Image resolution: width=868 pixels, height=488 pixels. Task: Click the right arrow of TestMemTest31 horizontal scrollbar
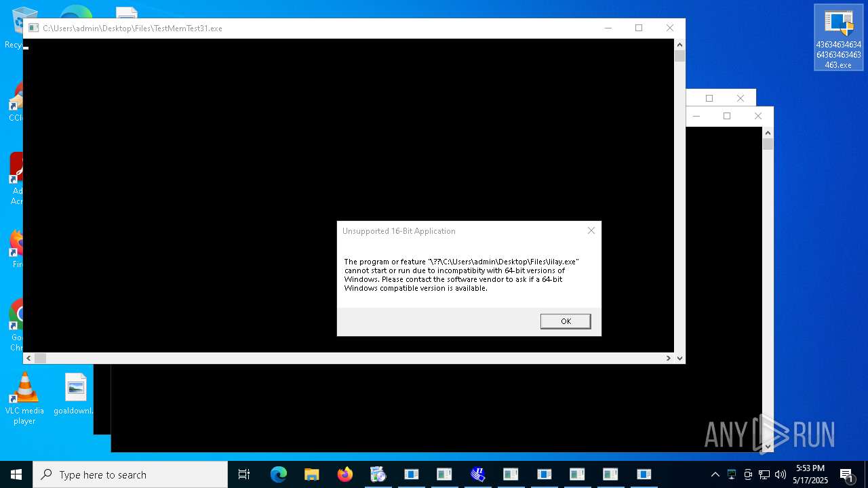669,358
